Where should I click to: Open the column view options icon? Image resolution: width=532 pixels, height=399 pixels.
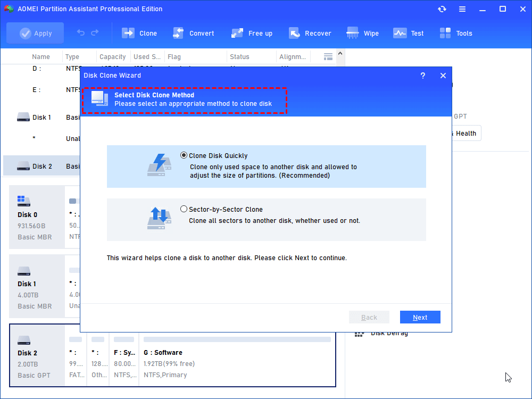coord(328,57)
